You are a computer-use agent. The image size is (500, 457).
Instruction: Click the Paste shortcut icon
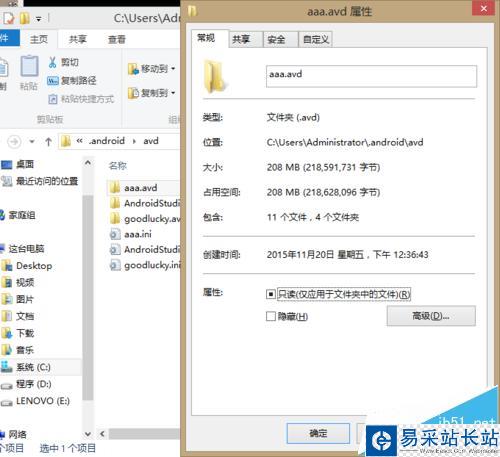[53, 99]
